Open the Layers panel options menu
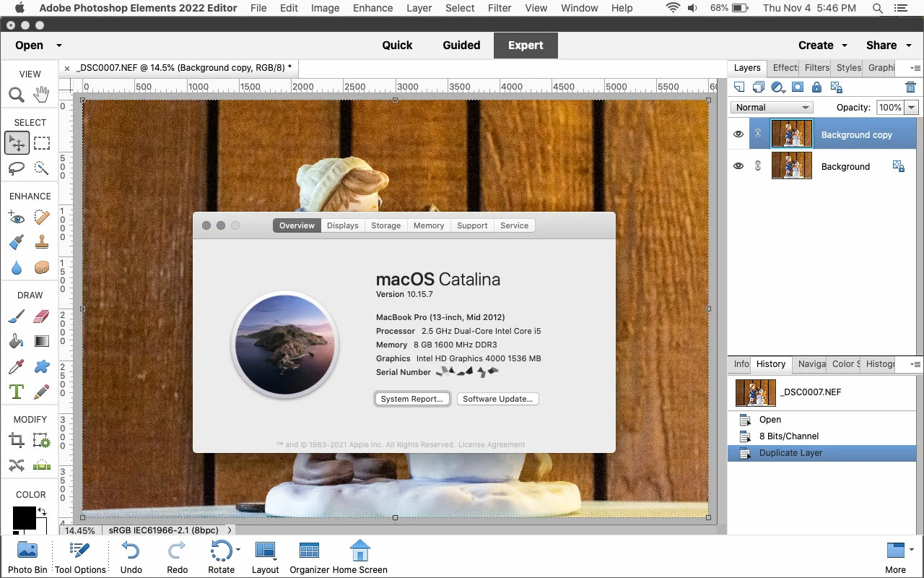The image size is (924, 578). tap(915, 67)
